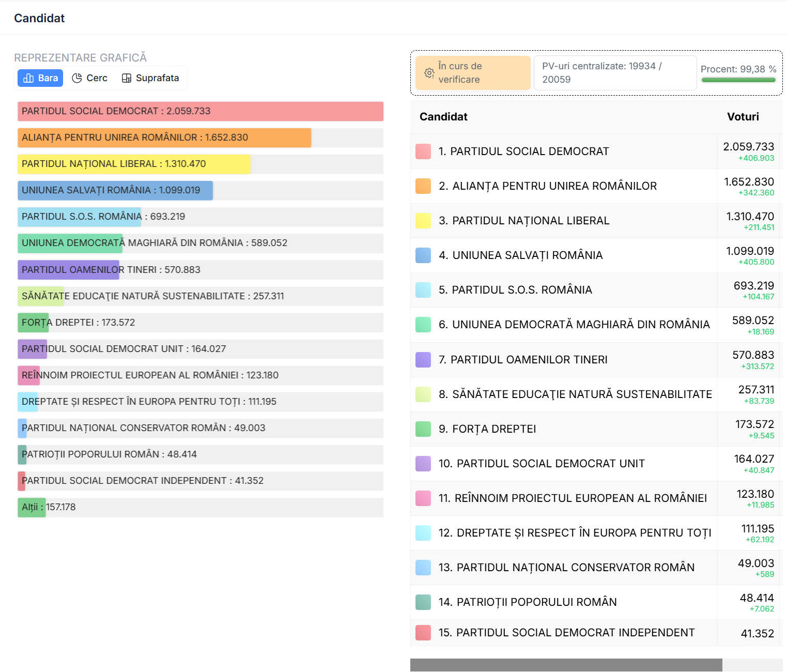Click the Partidul Social Democrat bar in chart
Viewport: 787px width, 672px height.
point(200,111)
